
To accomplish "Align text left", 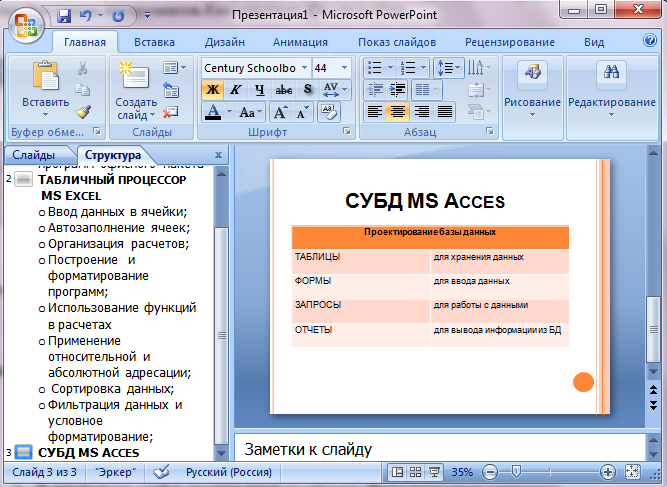I will point(375,112).
